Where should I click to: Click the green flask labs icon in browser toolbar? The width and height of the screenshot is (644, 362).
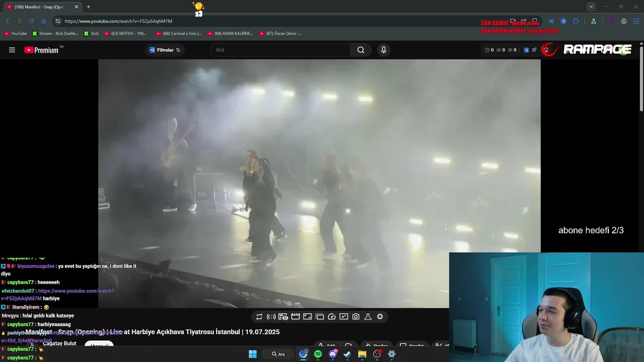click(594, 21)
